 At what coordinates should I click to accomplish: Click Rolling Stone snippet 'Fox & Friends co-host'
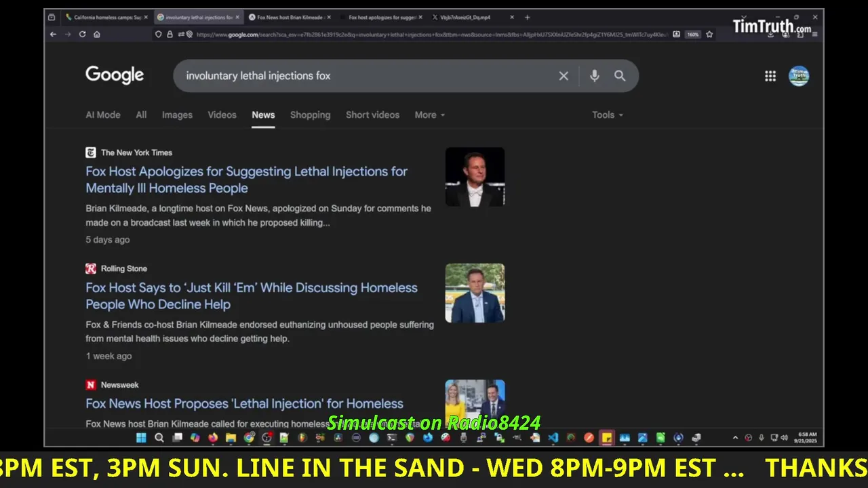(260, 331)
